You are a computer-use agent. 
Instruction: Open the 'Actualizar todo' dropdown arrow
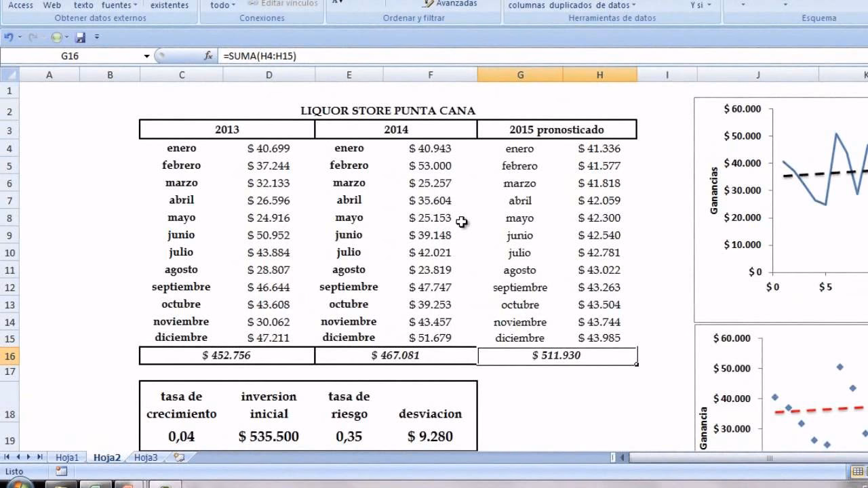click(234, 5)
